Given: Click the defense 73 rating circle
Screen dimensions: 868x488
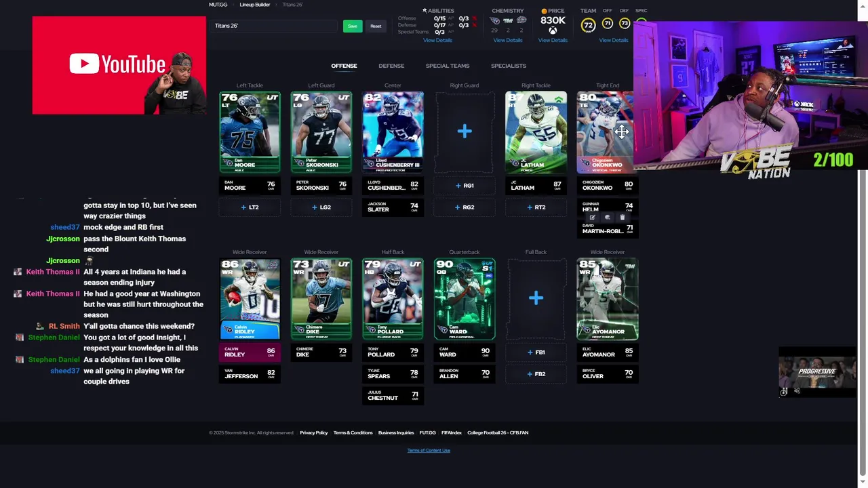Looking at the screenshot, I should [625, 24].
